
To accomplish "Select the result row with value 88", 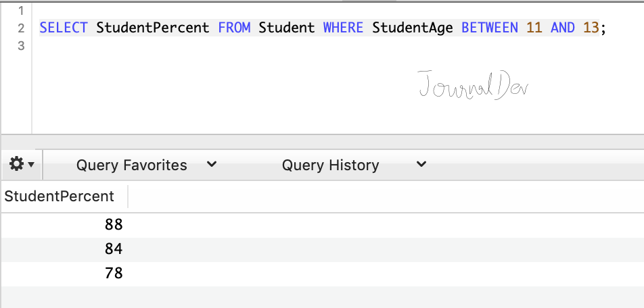I will click(x=114, y=224).
